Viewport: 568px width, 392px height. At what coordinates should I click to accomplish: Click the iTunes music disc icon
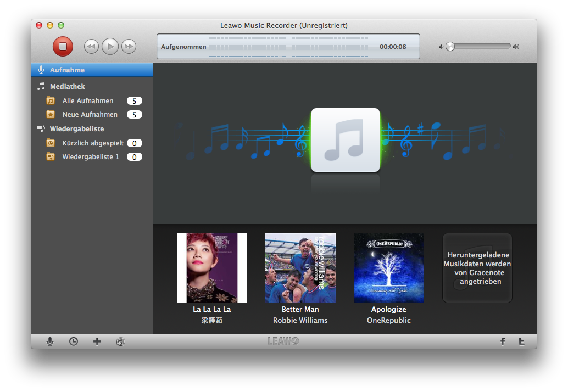[x=121, y=341]
